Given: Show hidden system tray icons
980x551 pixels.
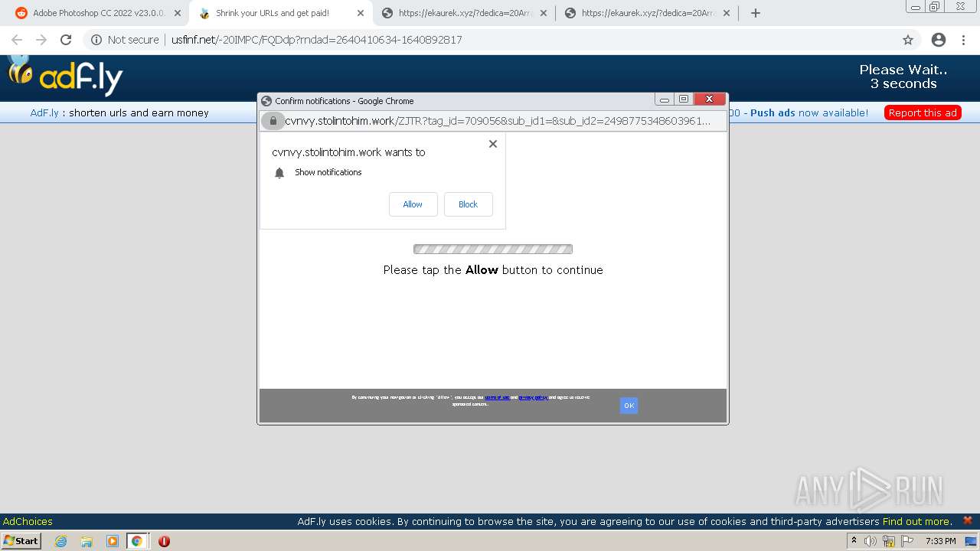Looking at the screenshot, I should tap(854, 541).
